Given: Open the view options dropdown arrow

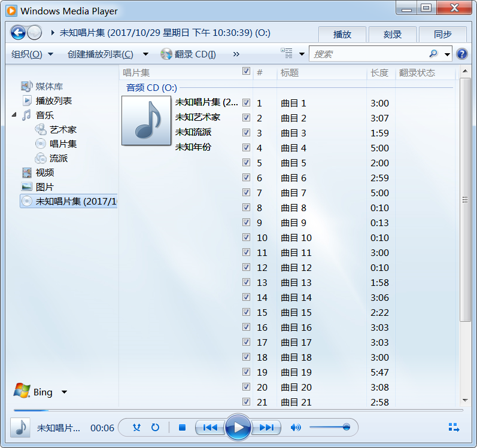Looking at the screenshot, I should point(302,54).
